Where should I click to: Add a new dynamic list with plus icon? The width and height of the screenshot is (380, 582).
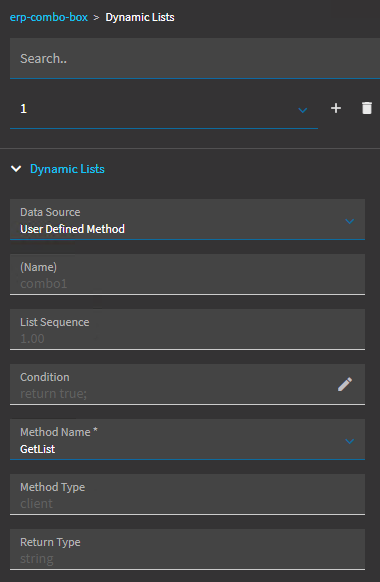tap(335, 108)
